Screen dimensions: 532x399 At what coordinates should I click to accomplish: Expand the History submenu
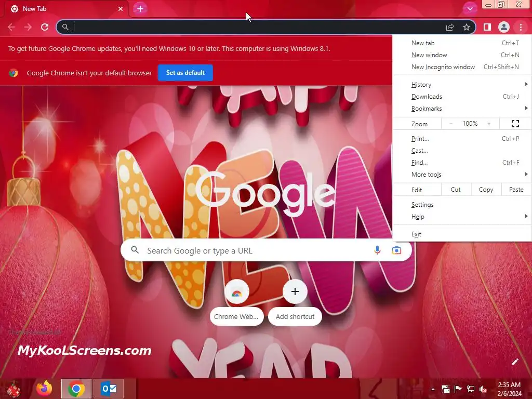(462, 85)
